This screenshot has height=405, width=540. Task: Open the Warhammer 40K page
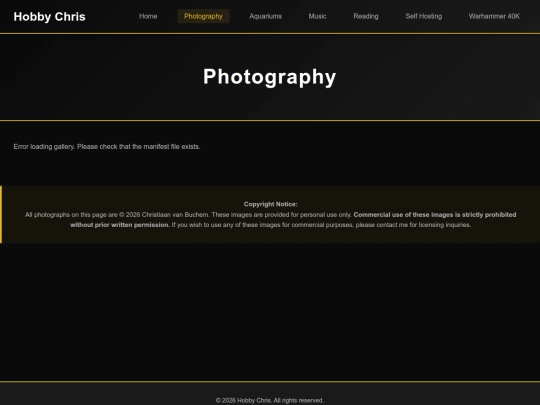tap(494, 16)
